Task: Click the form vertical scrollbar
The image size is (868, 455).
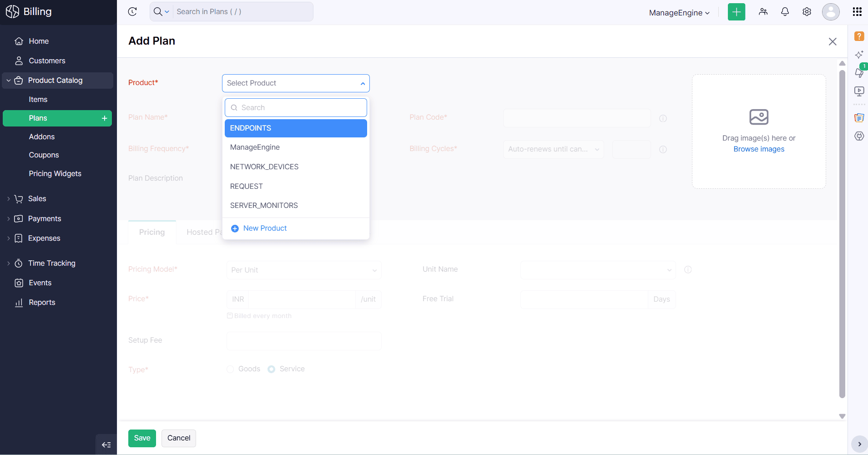Action: point(842,234)
